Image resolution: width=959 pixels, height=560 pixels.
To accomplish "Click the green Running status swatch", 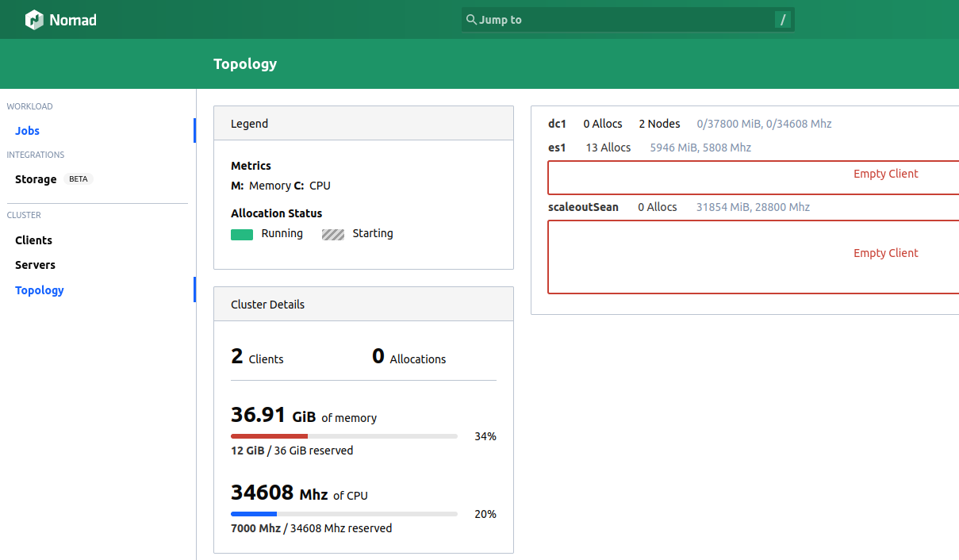I will (242, 234).
